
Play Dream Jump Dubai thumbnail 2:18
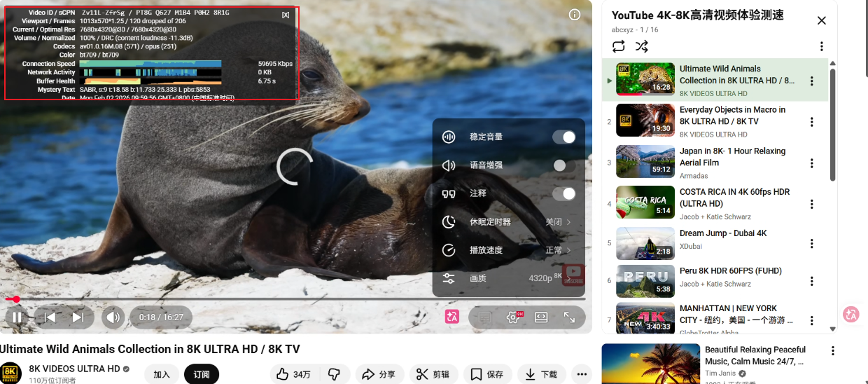[645, 242]
